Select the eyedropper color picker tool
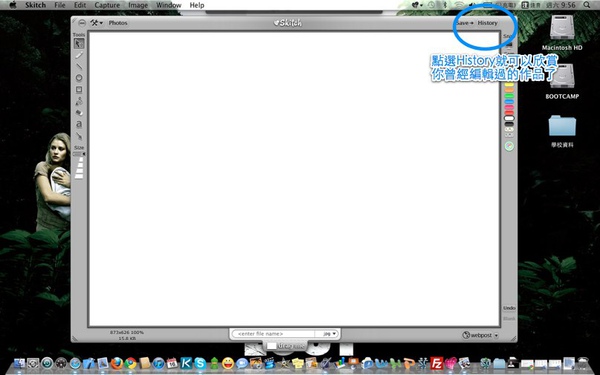This screenshot has width=600, height=375. [79, 136]
